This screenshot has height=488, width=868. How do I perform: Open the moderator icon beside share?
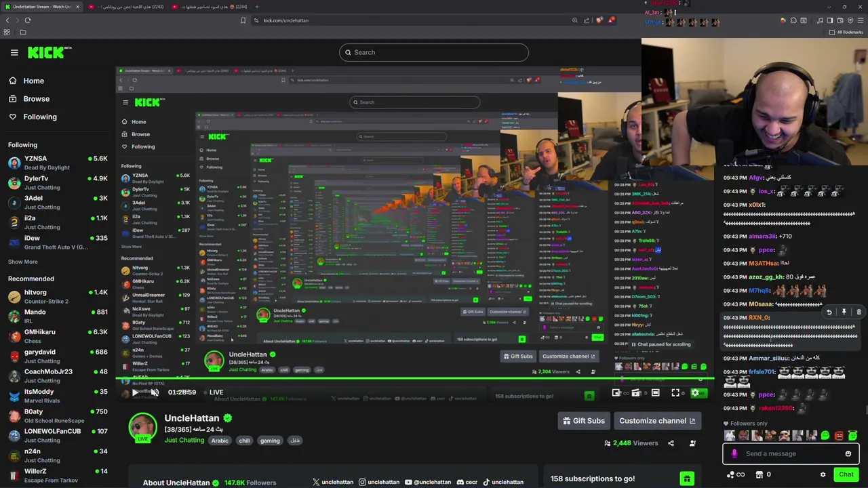click(692, 443)
